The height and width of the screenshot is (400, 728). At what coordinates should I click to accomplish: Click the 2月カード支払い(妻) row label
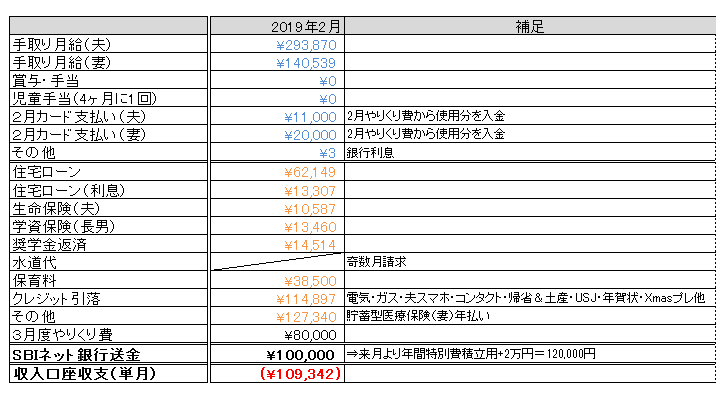(x=109, y=134)
